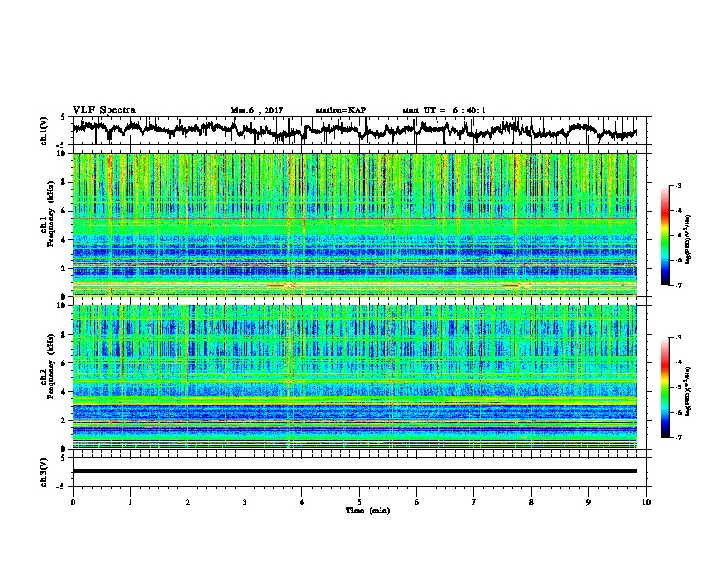Click the "Time (min)" axis title

368,511
